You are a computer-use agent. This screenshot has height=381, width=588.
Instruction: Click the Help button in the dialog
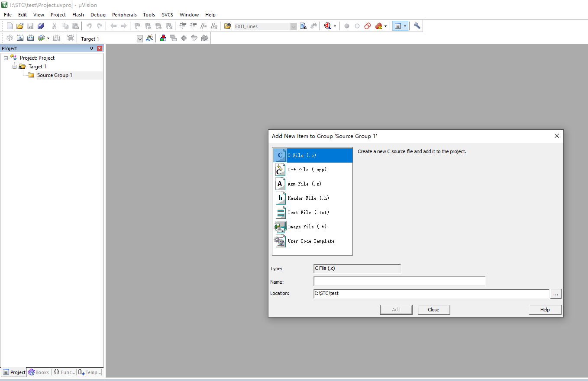tap(545, 310)
